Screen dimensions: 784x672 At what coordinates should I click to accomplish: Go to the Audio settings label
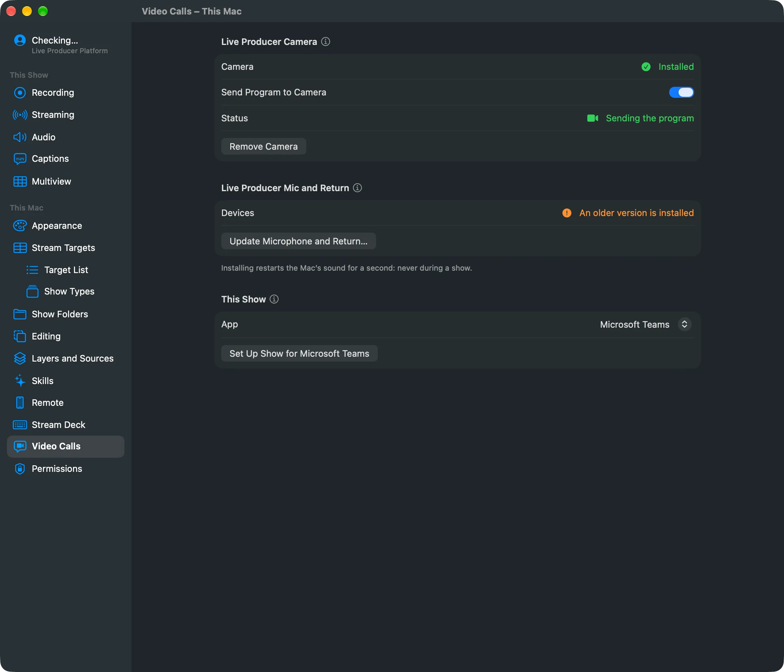(44, 137)
